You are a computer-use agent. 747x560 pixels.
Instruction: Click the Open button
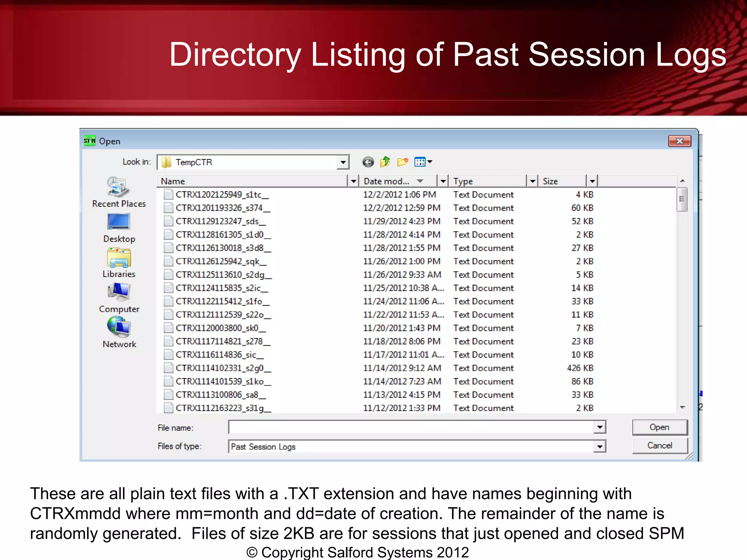click(659, 427)
